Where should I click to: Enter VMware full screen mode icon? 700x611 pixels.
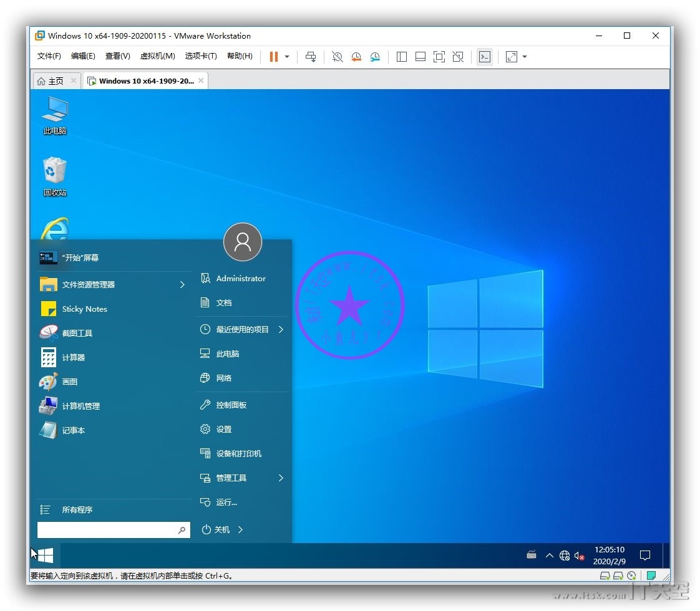439,57
